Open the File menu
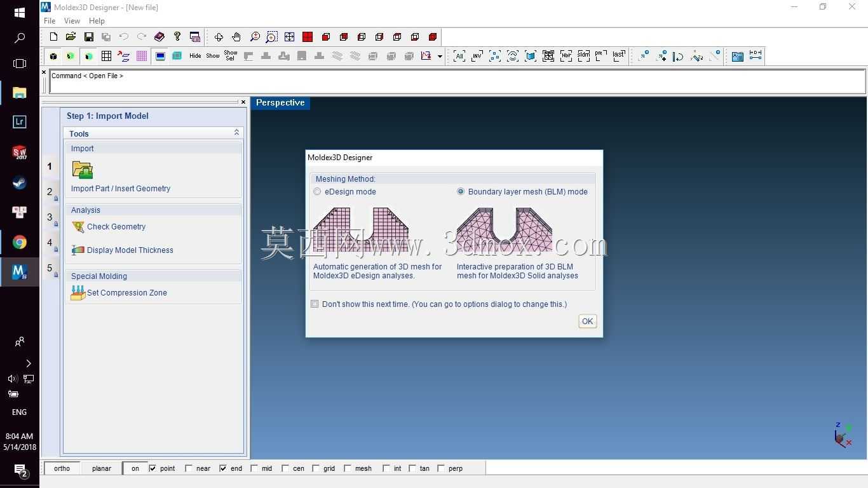 click(x=49, y=21)
